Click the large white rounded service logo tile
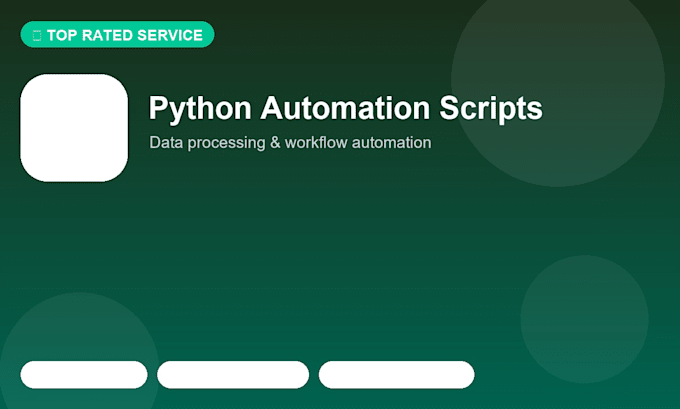680x409 pixels. (x=74, y=128)
